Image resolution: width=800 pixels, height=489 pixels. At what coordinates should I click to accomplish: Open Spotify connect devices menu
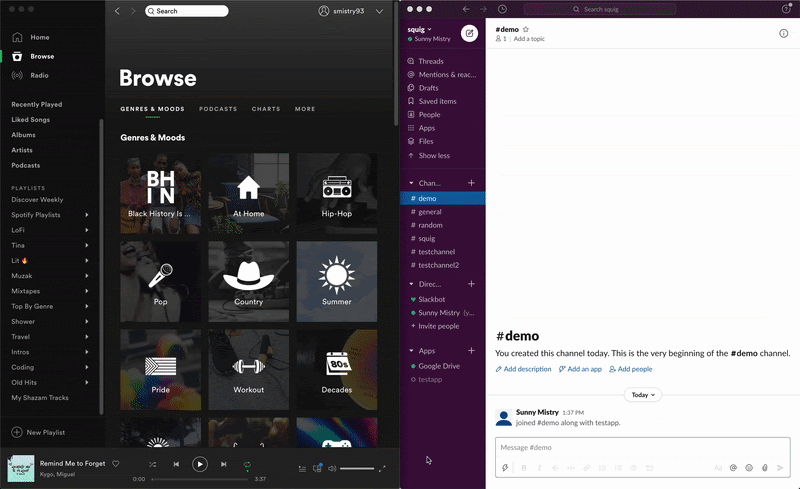point(317,468)
